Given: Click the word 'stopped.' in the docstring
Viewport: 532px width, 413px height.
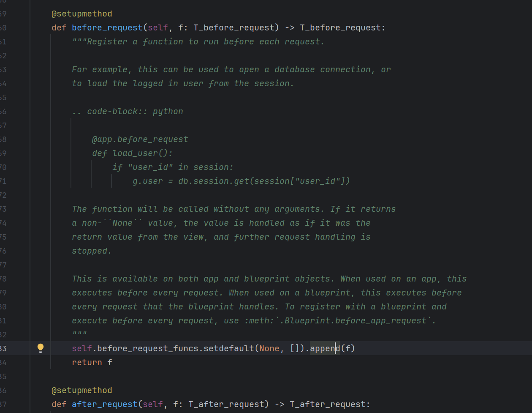Looking at the screenshot, I should 92,251.
